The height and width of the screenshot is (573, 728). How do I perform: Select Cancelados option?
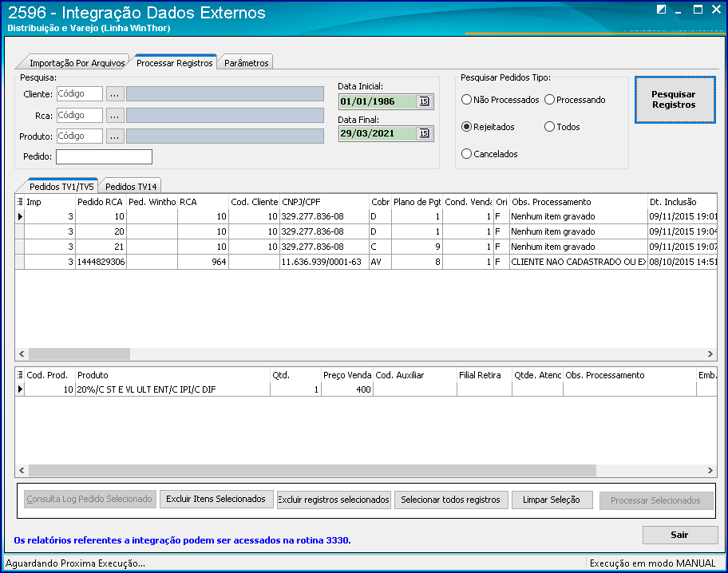pos(489,154)
